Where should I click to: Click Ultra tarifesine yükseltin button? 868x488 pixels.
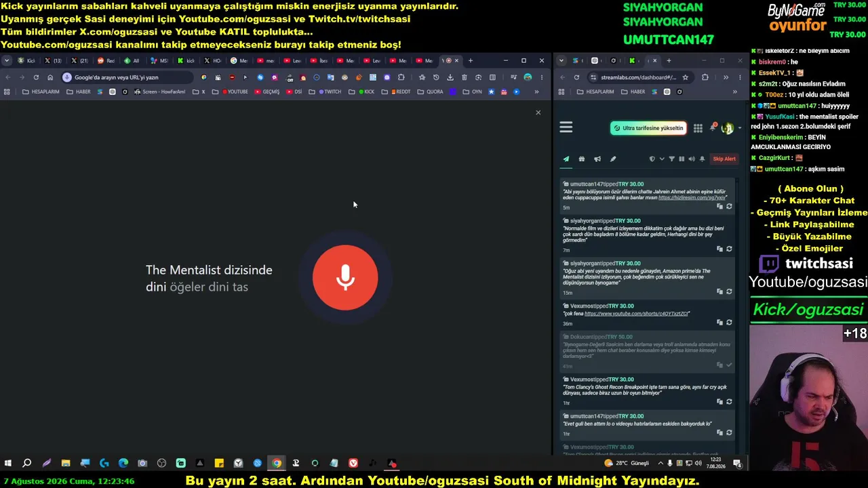[x=648, y=128]
